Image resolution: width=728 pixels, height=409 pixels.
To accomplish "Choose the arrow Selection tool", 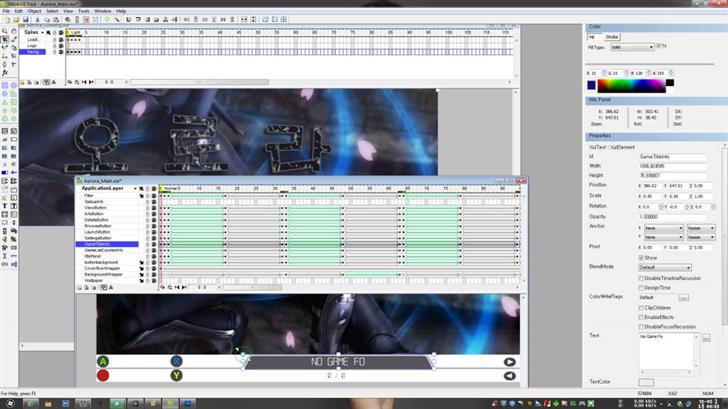I will click(5, 39).
